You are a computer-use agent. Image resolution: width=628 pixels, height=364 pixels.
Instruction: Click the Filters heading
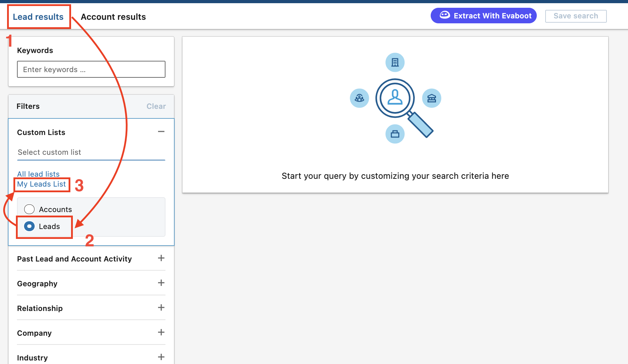28,106
